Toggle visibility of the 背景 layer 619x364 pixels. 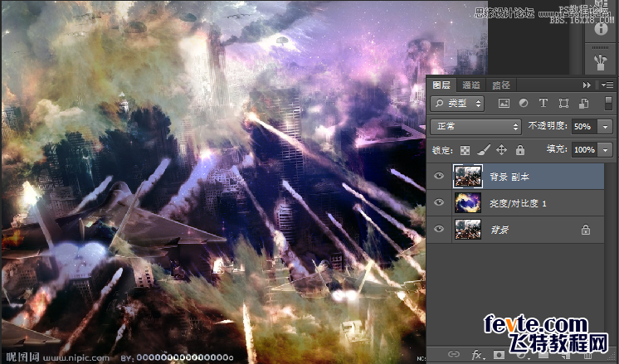(439, 229)
